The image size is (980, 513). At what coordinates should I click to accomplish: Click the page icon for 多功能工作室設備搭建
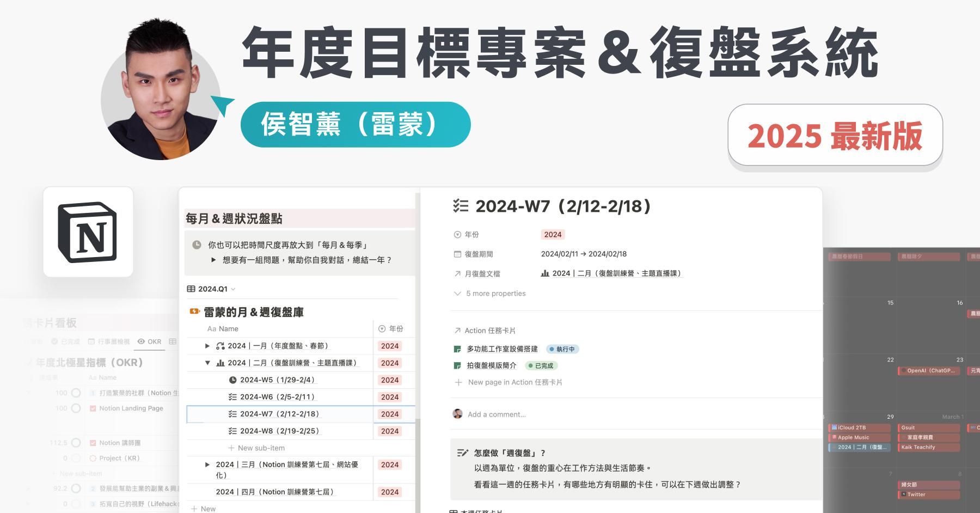(457, 349)
